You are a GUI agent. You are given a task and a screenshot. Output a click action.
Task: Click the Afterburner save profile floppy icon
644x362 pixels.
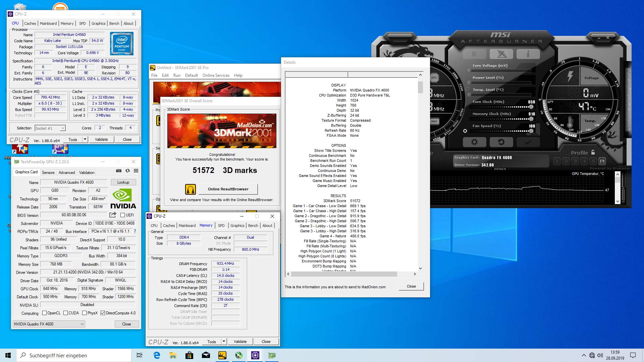[x=602, y=161]
